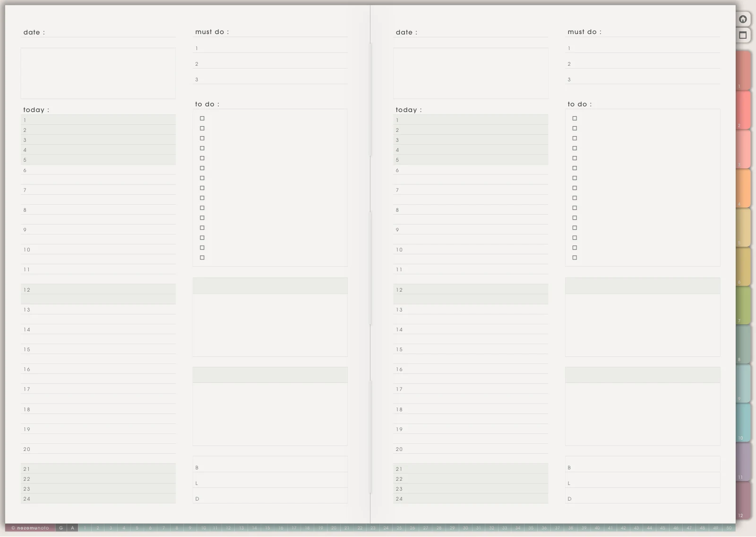Jump to orange side tab 4
Image resolution: width=756 pixels, height=537 pixels.
(743, 188)
